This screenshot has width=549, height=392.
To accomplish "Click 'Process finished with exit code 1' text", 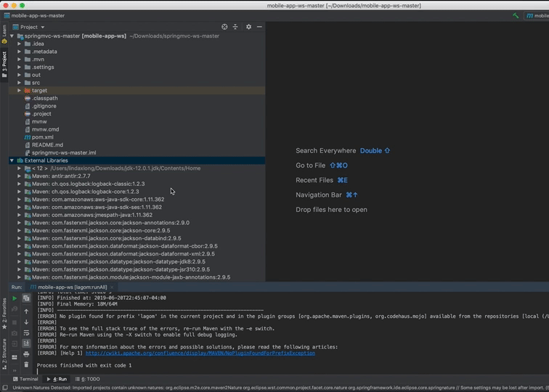I will tap(84, 365).
